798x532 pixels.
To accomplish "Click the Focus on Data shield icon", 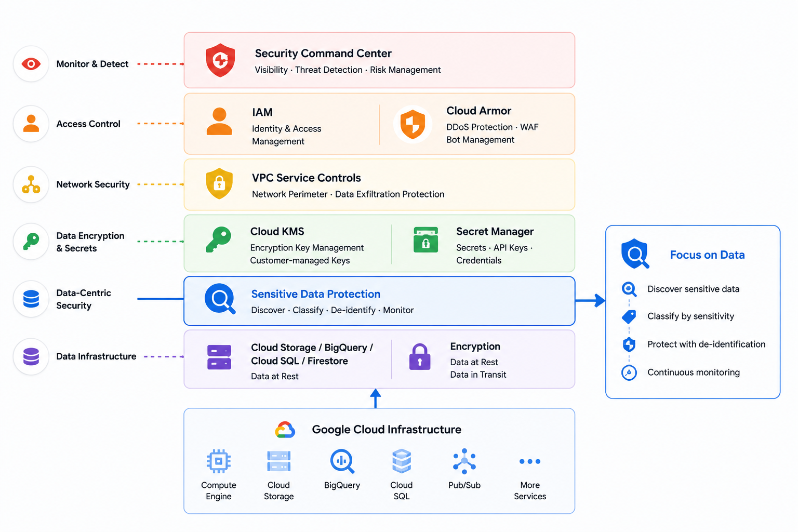I will tap(635, 254).
